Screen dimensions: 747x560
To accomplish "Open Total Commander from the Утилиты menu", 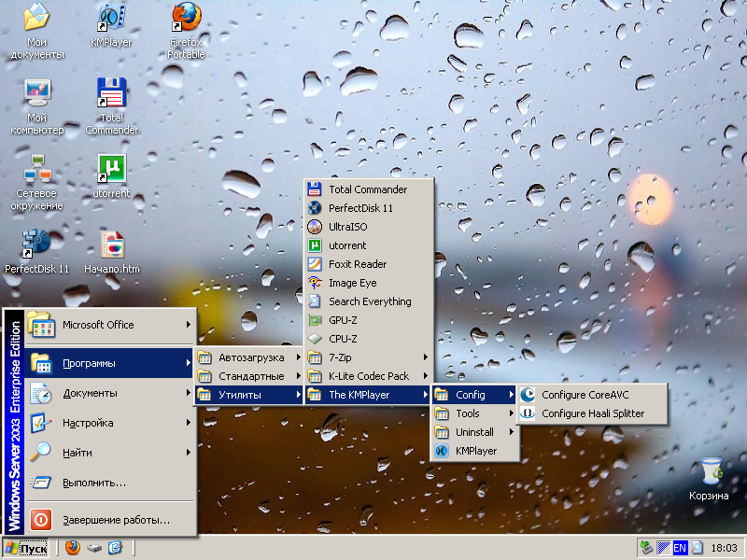I will pyautogui.click(x=369, y=189).
